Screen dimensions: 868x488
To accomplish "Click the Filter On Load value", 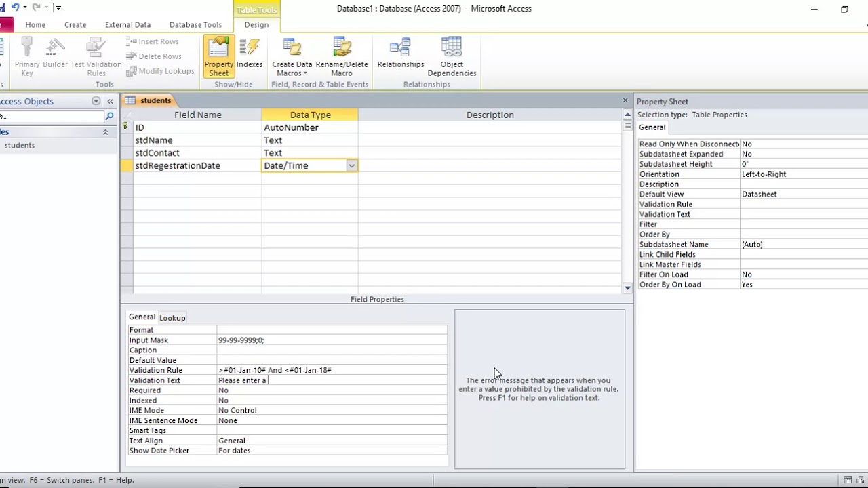I will 804,274.
